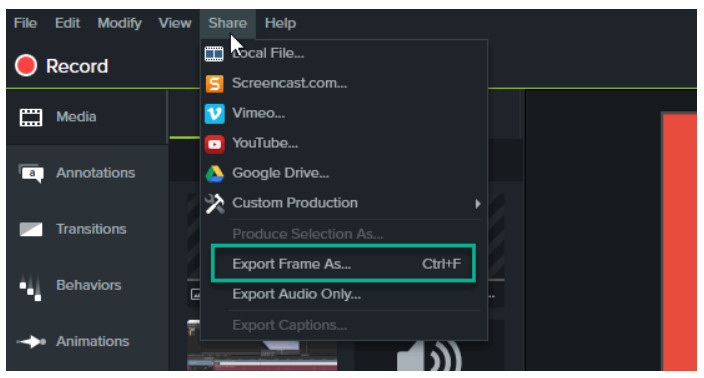Switch to the Behaviors tab
704x378 pixels.
(x=87, y=286)
